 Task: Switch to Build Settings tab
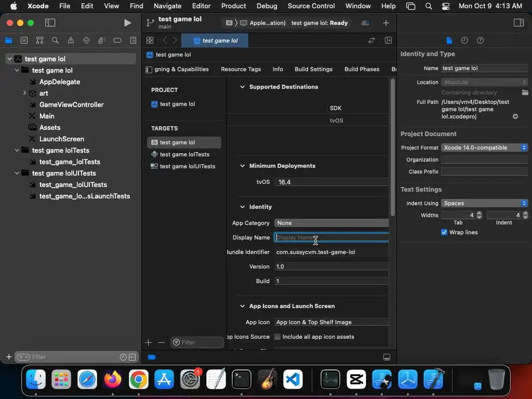(x=313, y=69)
